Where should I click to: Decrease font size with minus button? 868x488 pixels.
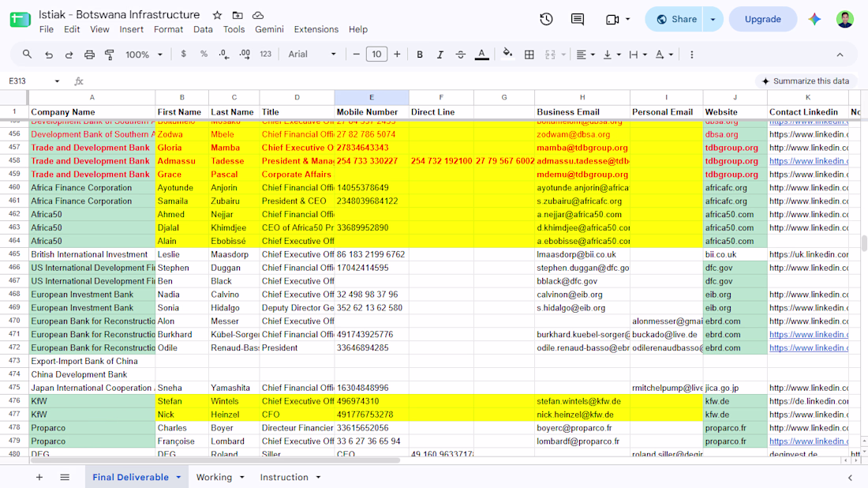(x=356, y=54)
